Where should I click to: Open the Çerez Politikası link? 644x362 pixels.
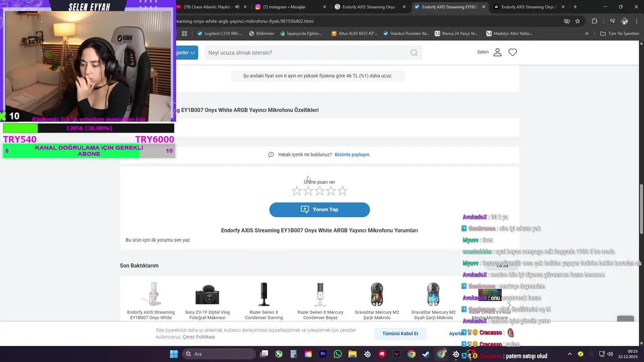coord(199,337)
